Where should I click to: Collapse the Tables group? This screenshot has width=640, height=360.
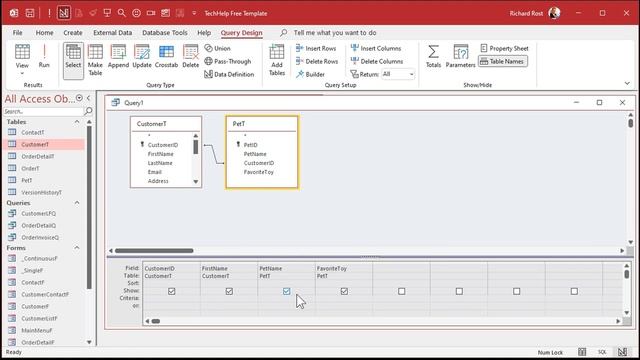pyautogui.click(x=77, y=122)
